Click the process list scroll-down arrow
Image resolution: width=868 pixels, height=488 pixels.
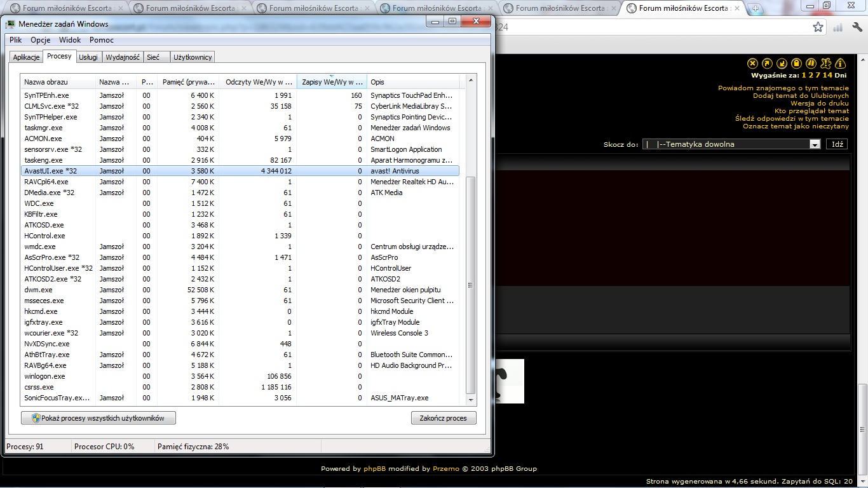(470, 400)
